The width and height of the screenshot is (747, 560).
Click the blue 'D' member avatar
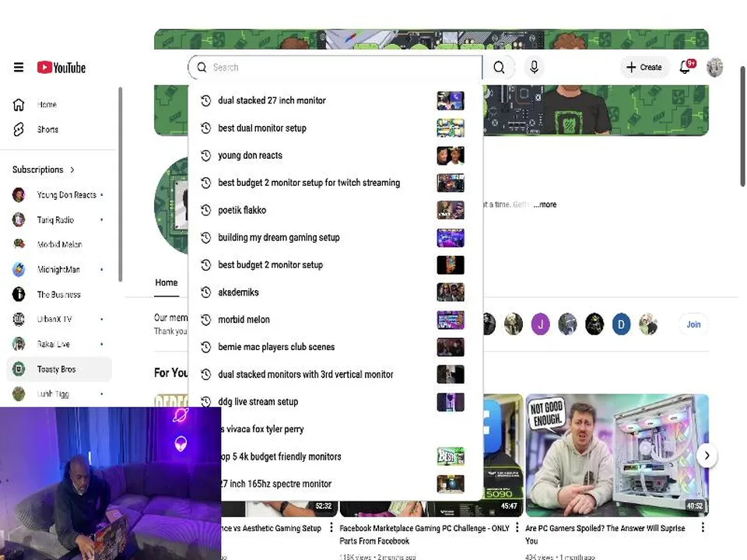621,324
